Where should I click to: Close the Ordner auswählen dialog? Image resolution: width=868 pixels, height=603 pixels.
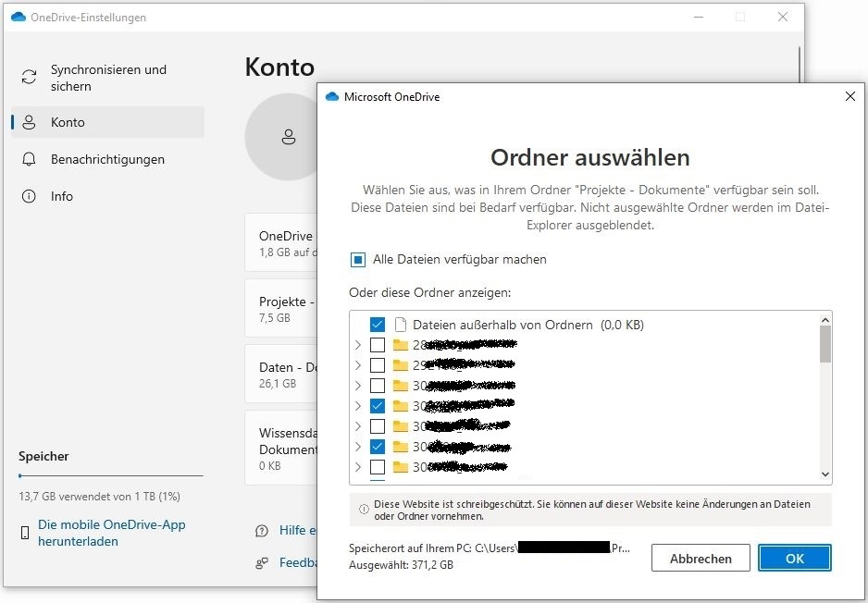[850, 97]
